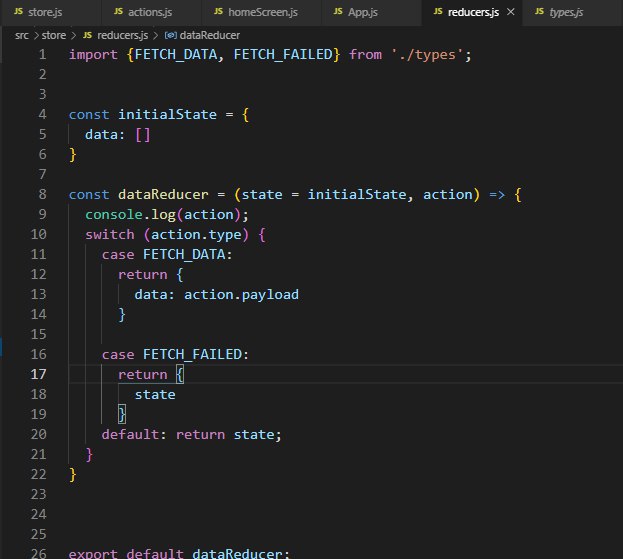Click the 'from' keyword on line 1
This screenshot has height=559, width=623.
click(x=365, y=54)
